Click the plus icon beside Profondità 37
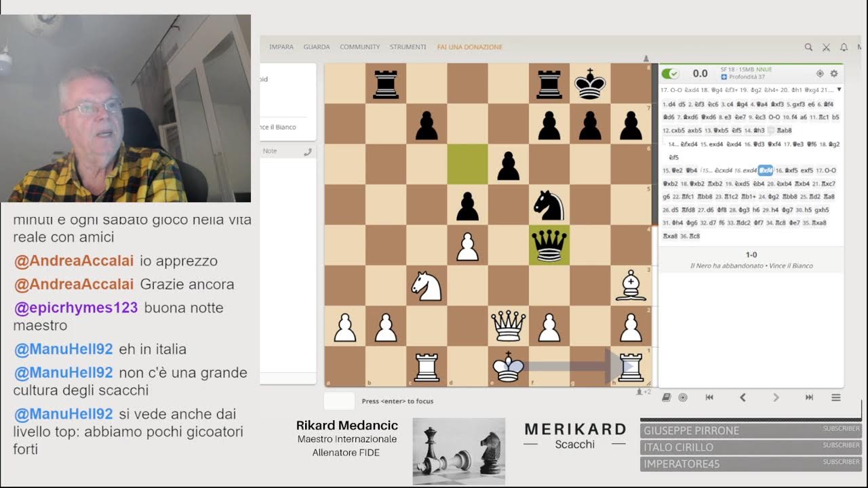This screenshot has width=868, height=488. [724, 77]
